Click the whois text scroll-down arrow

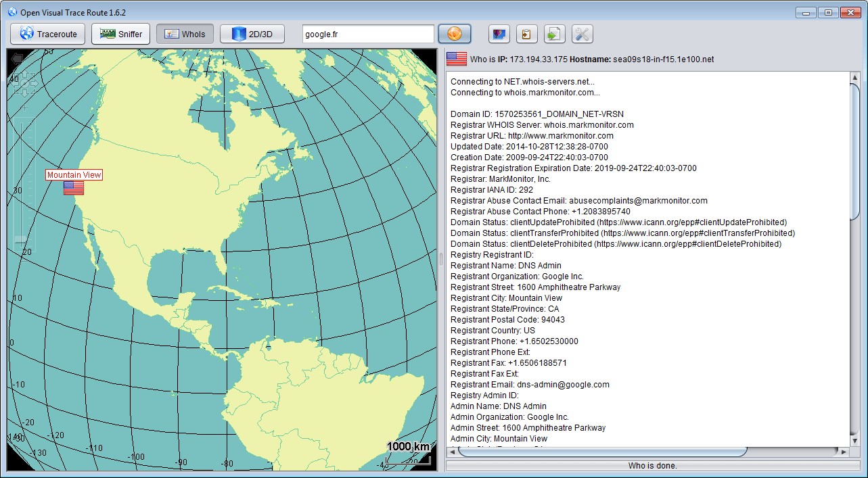coord(854,441)
